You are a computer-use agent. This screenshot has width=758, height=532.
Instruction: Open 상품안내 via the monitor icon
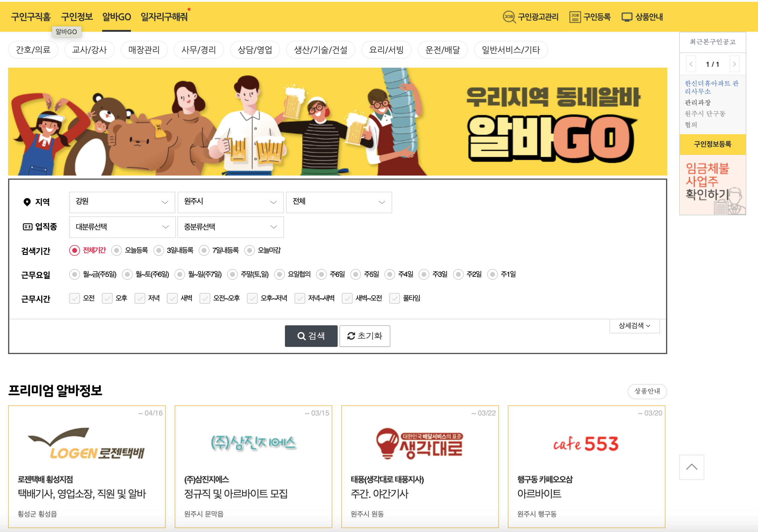tap(626, 16)
